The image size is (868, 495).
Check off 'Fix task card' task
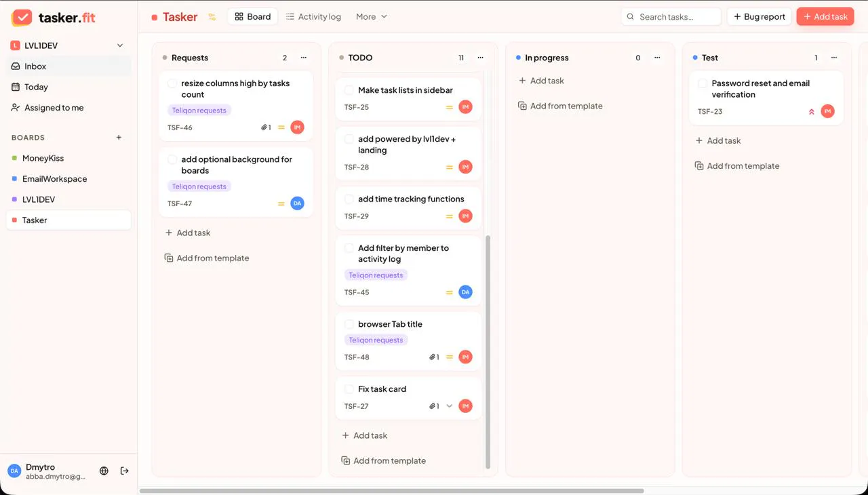click(349, 389)
